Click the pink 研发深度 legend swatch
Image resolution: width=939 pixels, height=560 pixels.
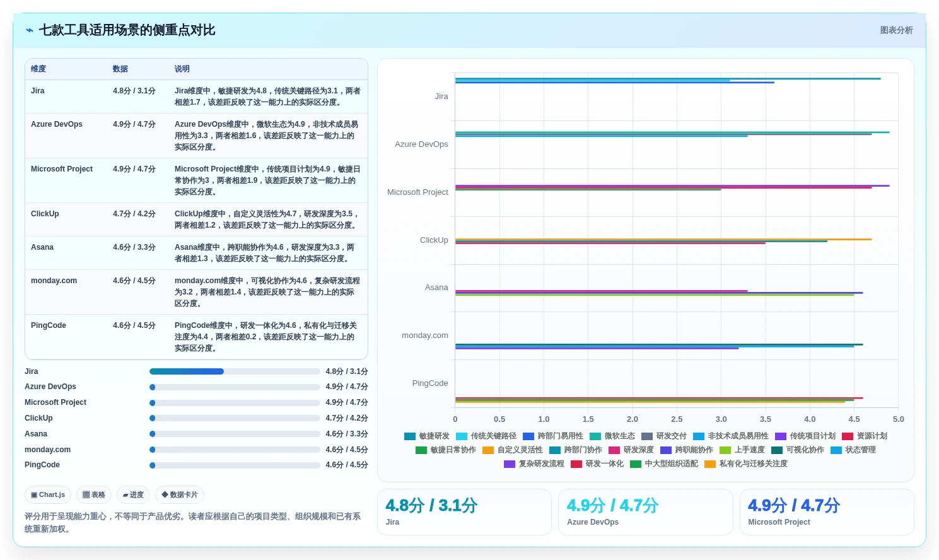(x=614, y=450)
